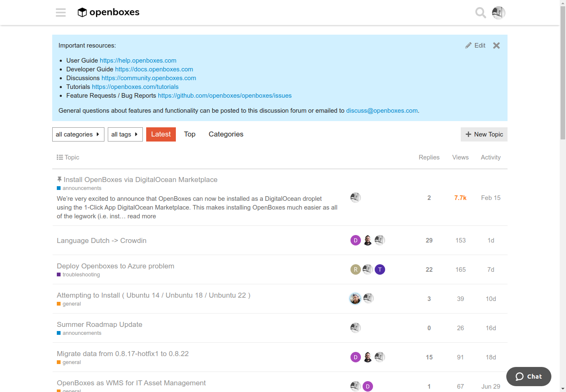The image size is (566, 392).
Task: Open the https://help.openboxes.com link
Action: (138, 61)
